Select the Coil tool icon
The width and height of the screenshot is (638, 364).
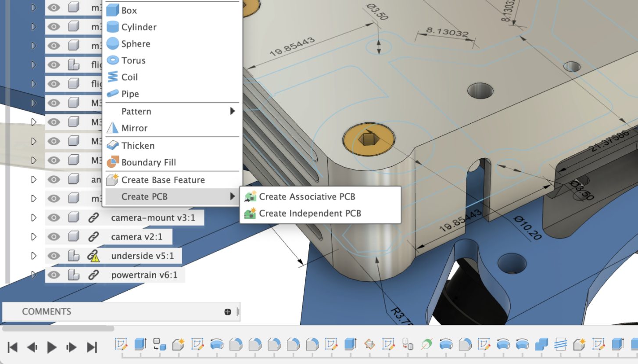click(x=113, y=77)
